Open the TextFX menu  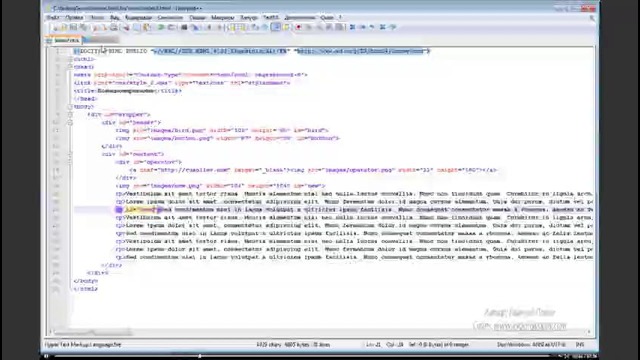pyautogui.click(x=271, y=18)
